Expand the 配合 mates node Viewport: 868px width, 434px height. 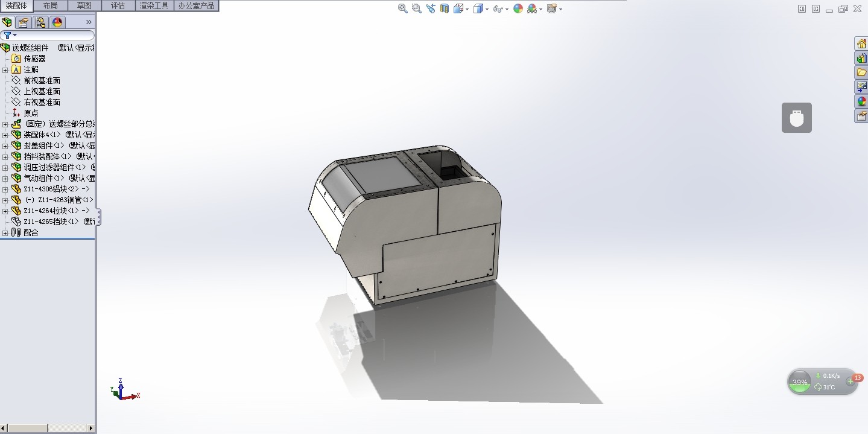(5, 232)
